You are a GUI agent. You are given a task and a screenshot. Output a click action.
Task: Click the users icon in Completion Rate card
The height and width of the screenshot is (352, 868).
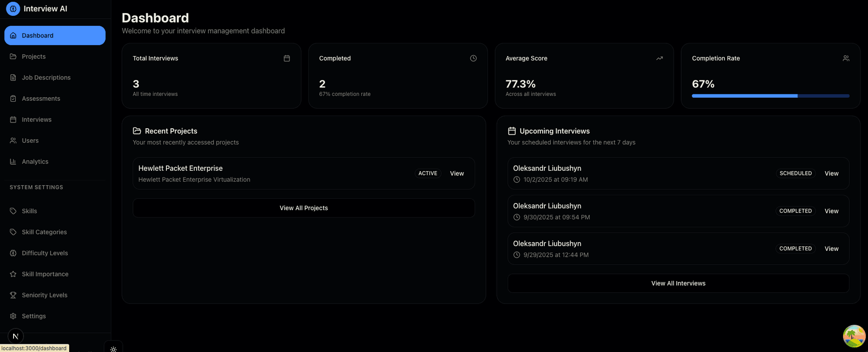(x=846, y=58)
